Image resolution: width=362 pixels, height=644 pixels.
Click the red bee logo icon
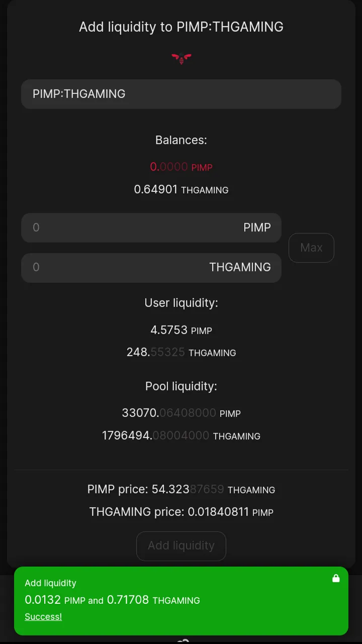pos(181,58)
